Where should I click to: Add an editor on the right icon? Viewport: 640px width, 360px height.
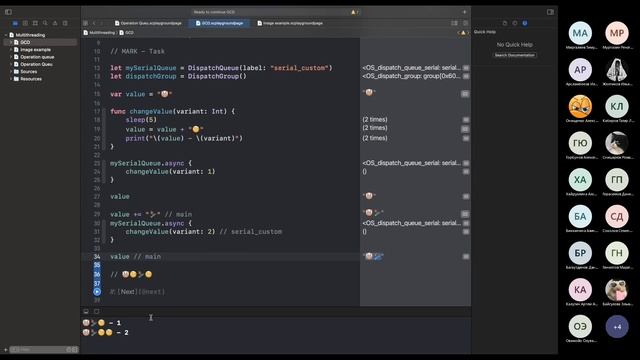(465, 23)
